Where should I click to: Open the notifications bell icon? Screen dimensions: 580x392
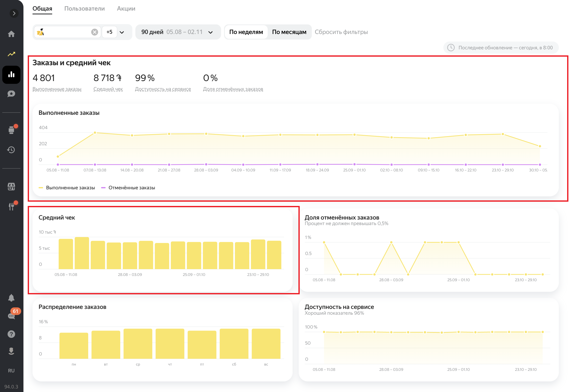pos(11,298)
